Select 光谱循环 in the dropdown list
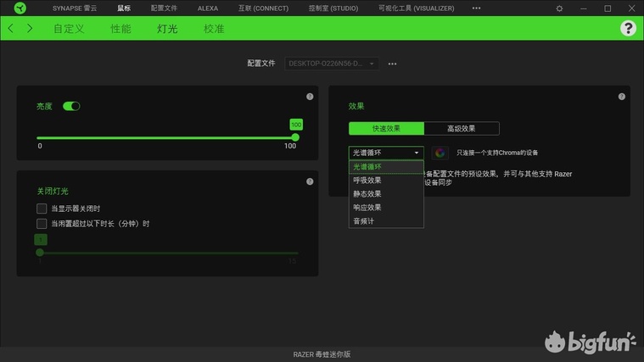 (x=386, y=167)
